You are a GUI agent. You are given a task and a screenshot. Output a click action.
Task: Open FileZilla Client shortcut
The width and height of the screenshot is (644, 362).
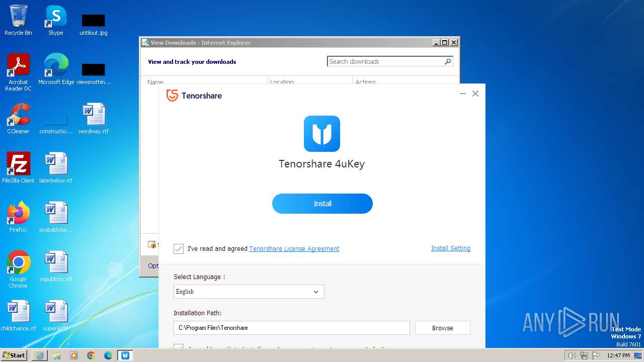pyautogui.click(x=18, y=167)
